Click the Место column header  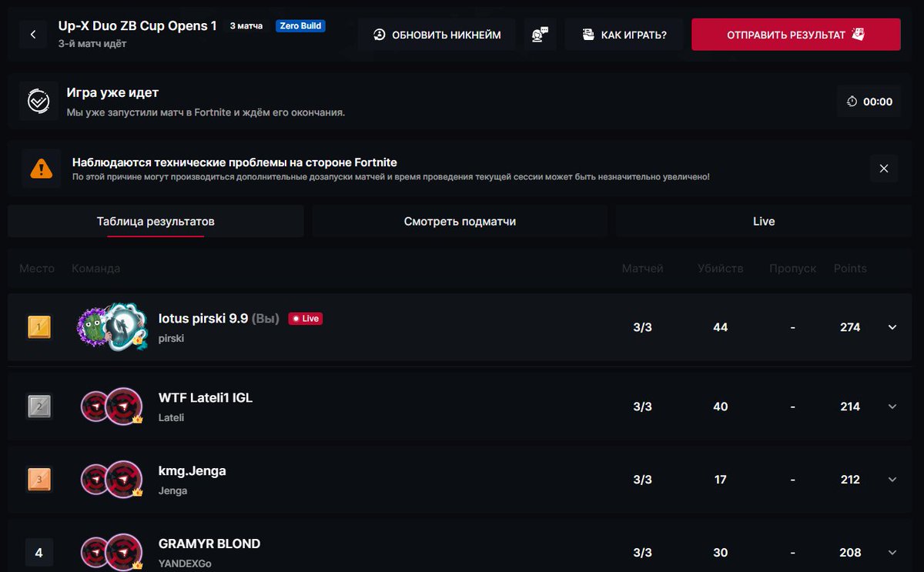[x=37, y=269]
